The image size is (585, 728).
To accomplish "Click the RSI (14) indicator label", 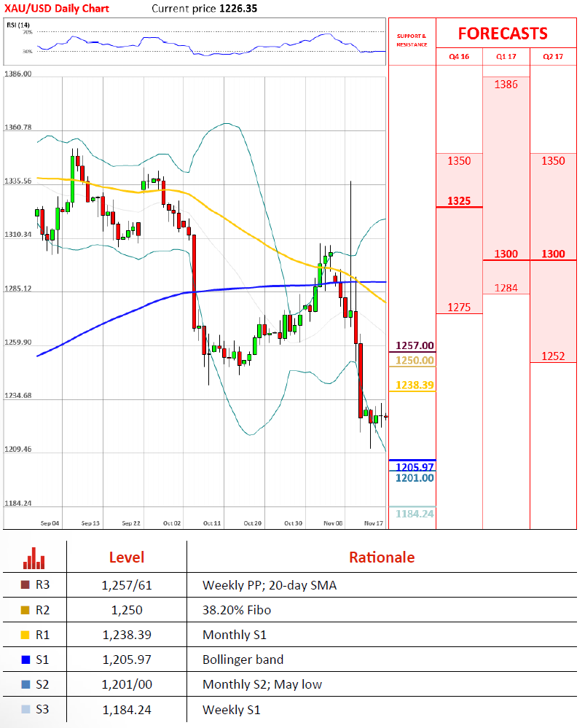I will pyautogui.click(x=18, y=25).
